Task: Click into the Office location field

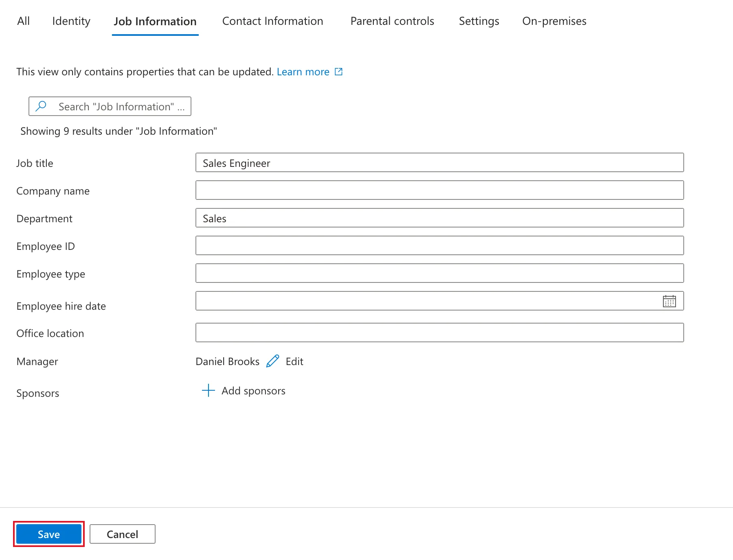Action: (440, 332)
